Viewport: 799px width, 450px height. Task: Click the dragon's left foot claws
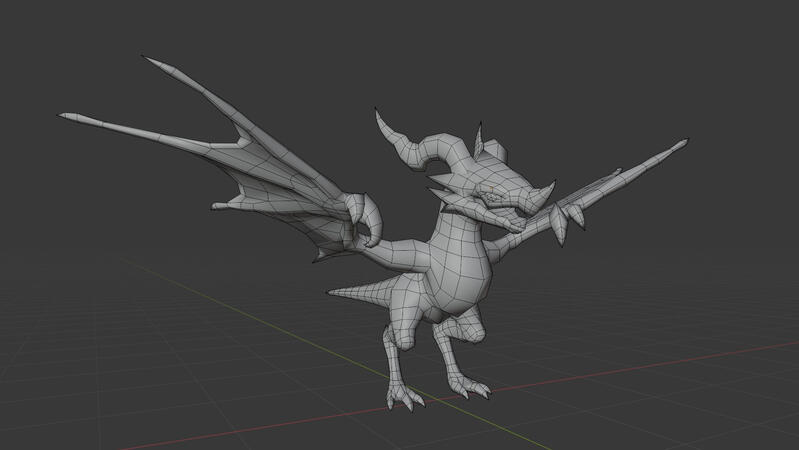tap(405, 398)
